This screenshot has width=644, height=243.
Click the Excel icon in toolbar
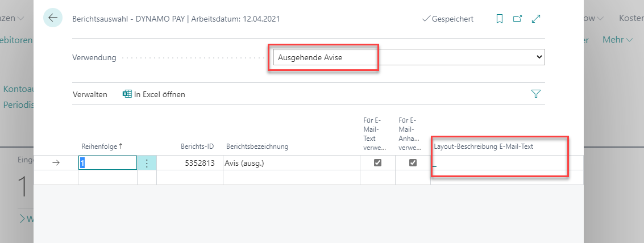pos(127,94)
